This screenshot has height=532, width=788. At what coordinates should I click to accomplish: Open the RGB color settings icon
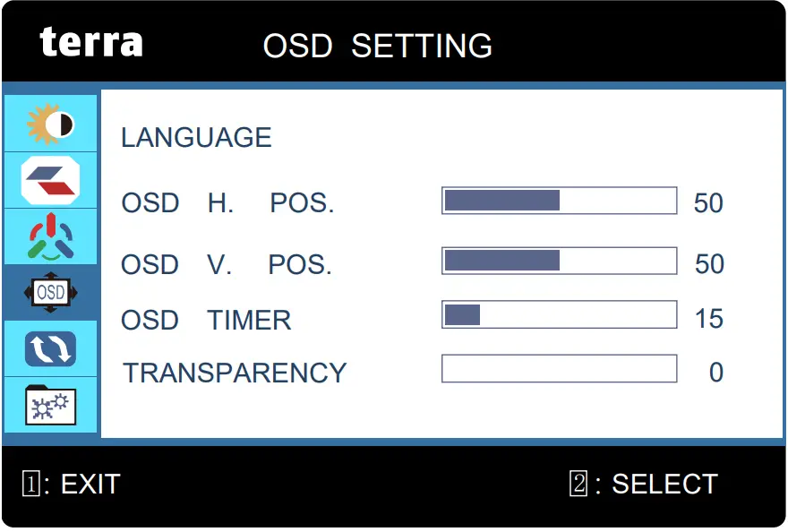pyautogui.click(x=50, y=236)
